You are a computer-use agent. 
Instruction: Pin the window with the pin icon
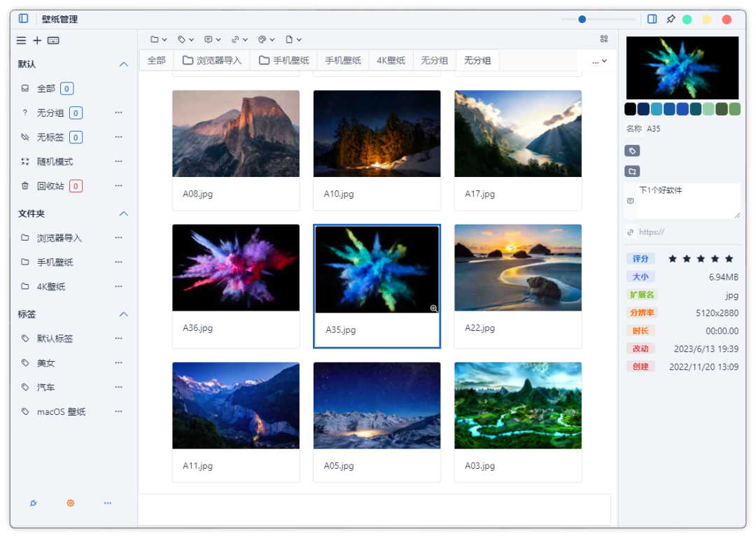pyautogui.click(x=670, y=20)
